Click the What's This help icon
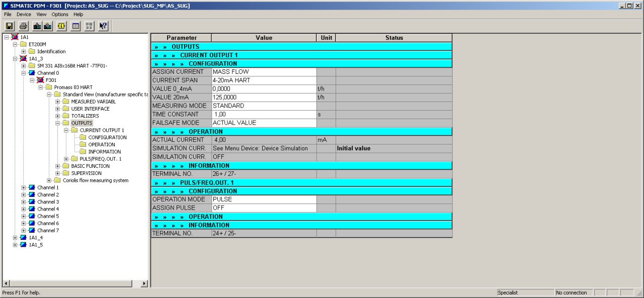The width and height of the screenshot is (644, 298). click(103, 26)
